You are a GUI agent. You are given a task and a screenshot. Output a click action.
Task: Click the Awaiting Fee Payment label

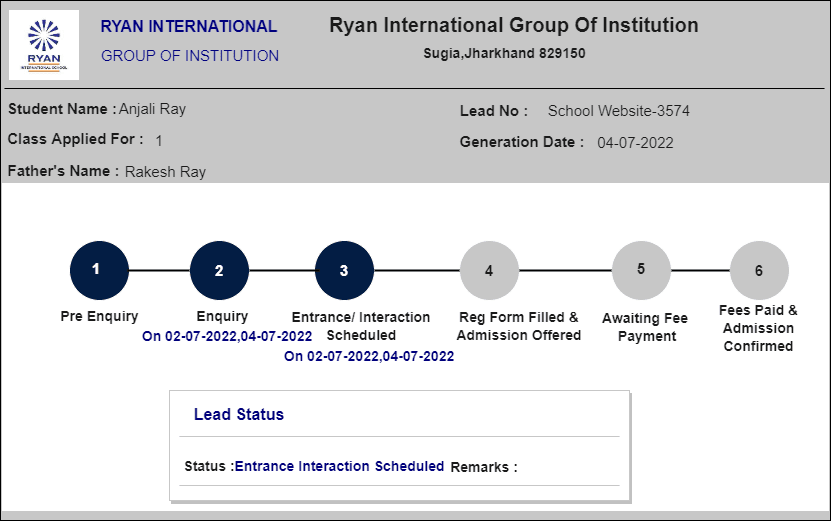click(x=646, y=327)
